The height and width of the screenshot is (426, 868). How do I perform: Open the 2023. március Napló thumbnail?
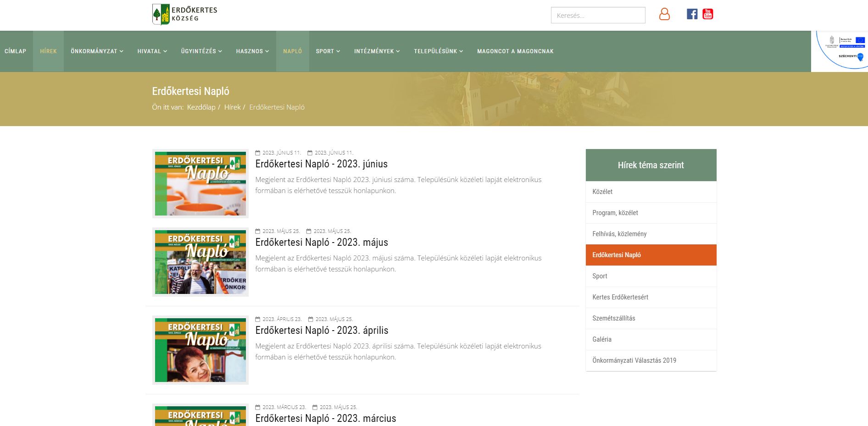click(200, 415)
